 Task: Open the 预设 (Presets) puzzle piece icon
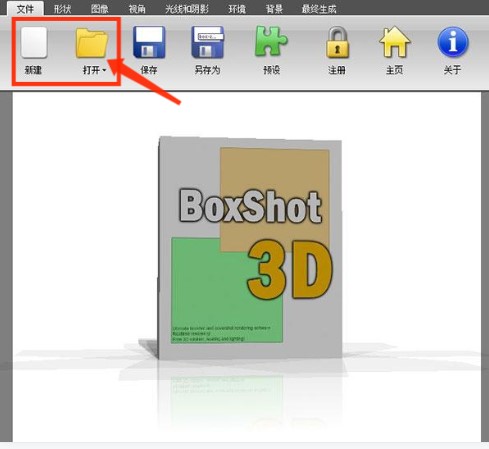[x=271, y=41]
